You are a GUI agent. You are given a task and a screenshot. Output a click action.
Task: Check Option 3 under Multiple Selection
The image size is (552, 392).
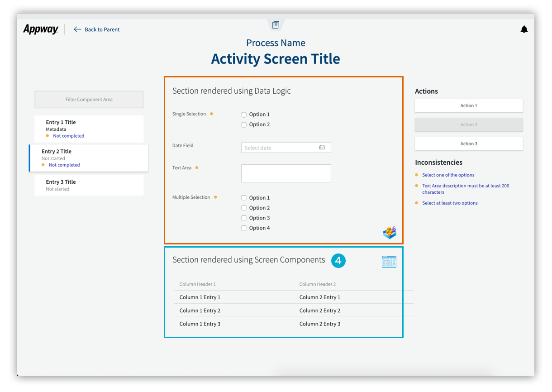click(x=244, y=218)
